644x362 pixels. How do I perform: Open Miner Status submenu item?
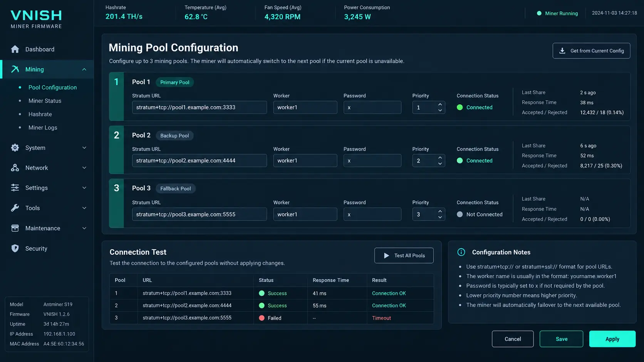tap(45, 101)
